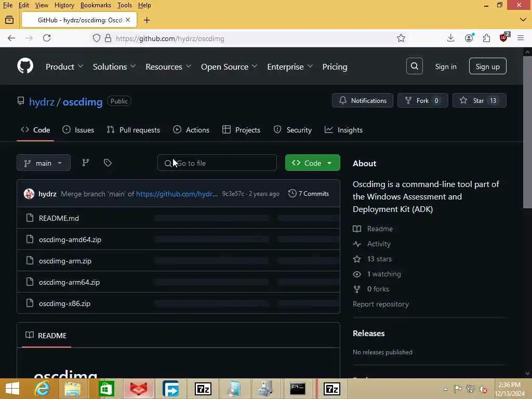The width and height of the screenshot is (532, 399).
Task: Open the extensions puzzle-piece icon
Action: (x=486, y=38)
